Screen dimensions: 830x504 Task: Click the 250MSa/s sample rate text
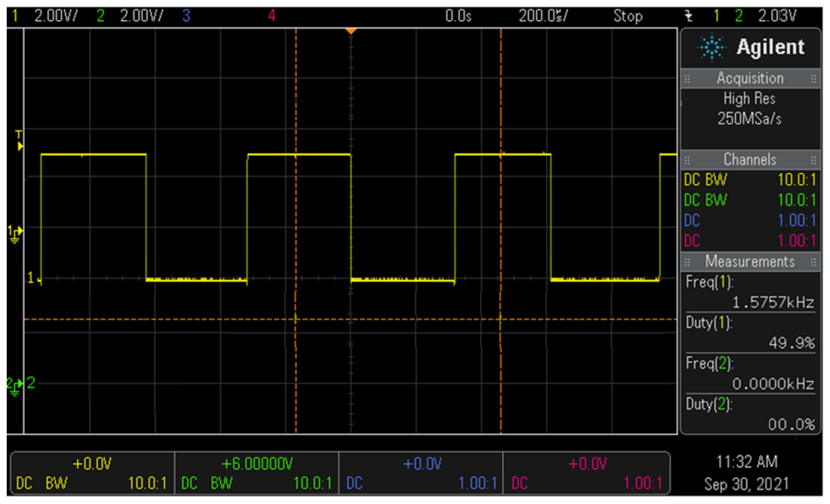pos(749,119)
